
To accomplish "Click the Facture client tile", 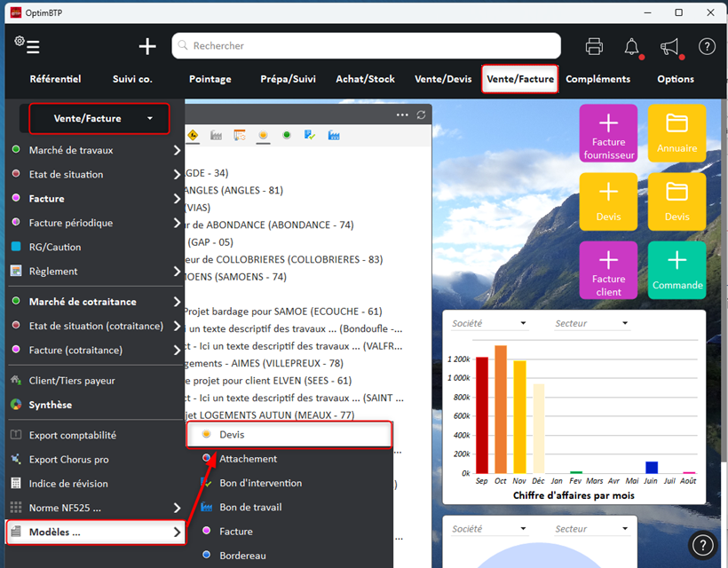I will pyautogui.click(x=608, y=270).
